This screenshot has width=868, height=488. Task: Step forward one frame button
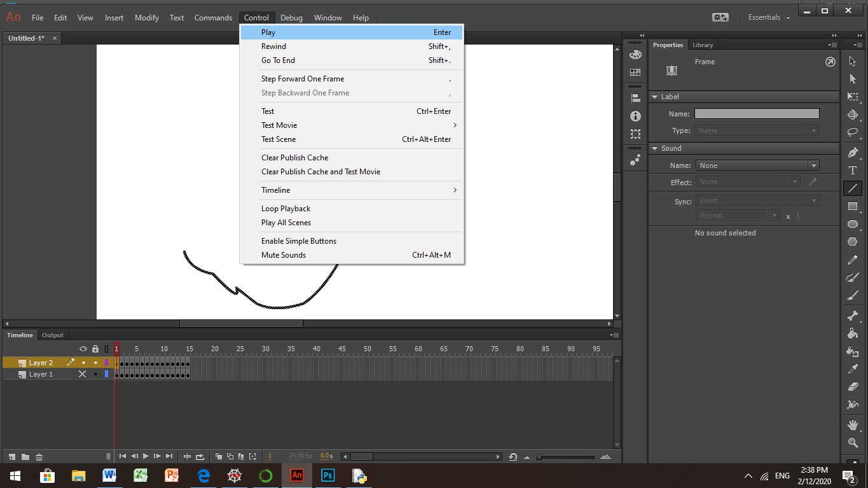click(157, 456)
